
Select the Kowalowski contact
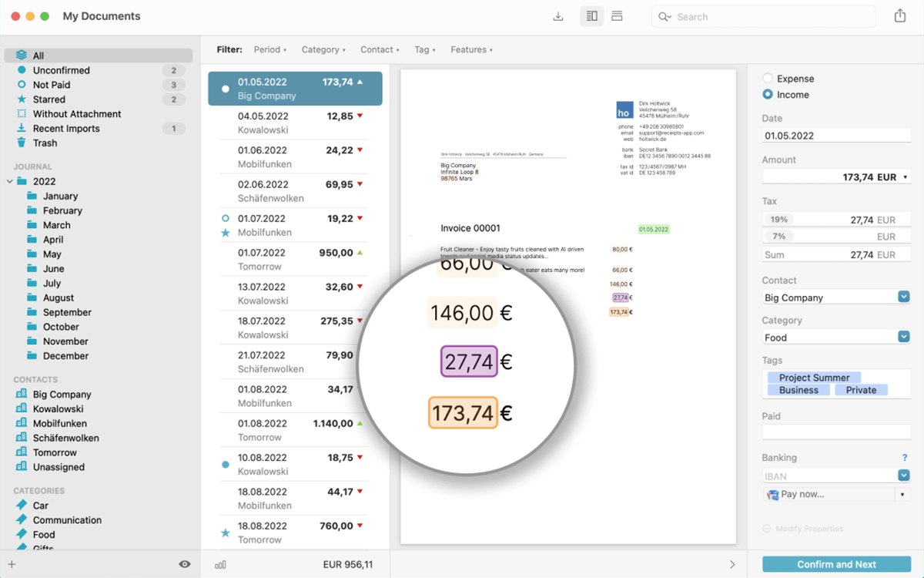[x=59, y=408]
